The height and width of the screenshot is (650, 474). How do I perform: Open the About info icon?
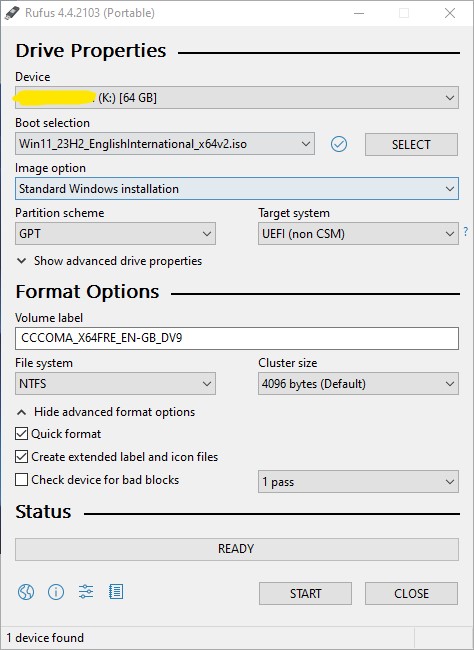[x=56, y=592]
